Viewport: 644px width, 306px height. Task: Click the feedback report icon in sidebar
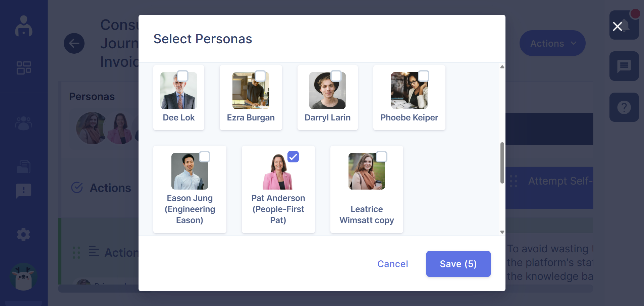click(23, 191)
